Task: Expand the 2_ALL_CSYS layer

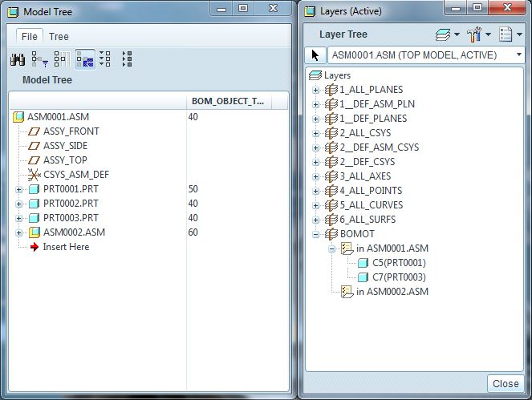Action: point(316,133)
